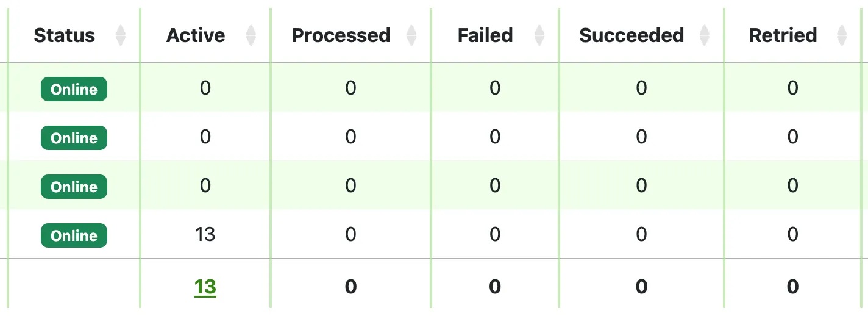Click the Failed total in footer row
The width and height of the screenshot is (868, 316).
click(494, 287)
